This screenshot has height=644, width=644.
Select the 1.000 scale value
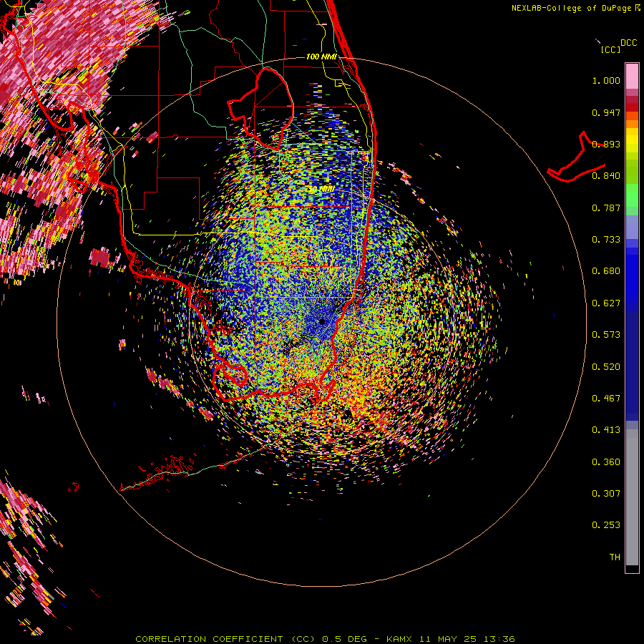pos(606,81)
